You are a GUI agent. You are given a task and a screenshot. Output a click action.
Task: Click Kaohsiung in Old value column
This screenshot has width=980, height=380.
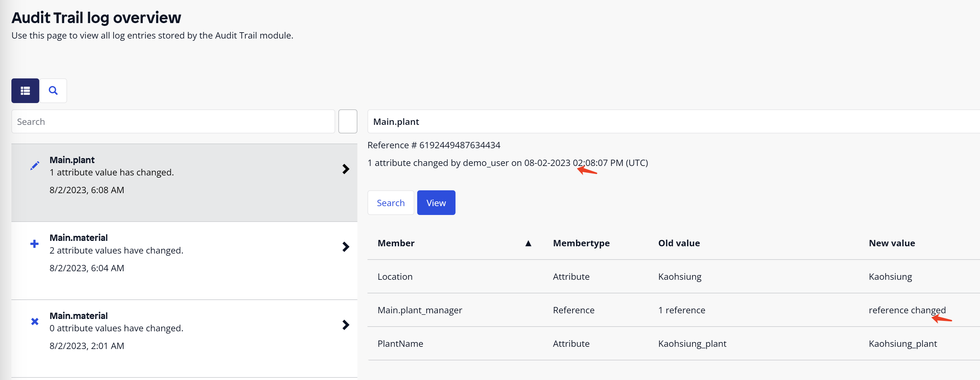pyautogui.click(x=680, y=277)
